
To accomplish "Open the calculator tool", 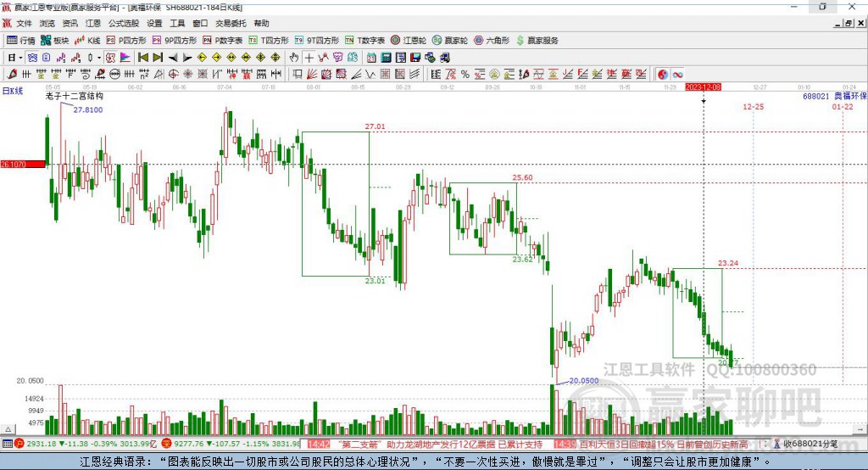I will [386, 58].
